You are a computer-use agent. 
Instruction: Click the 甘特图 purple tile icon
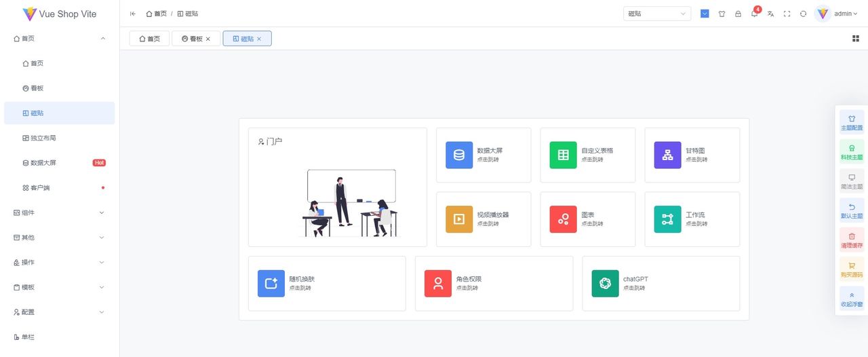click(x=668, y=155)
